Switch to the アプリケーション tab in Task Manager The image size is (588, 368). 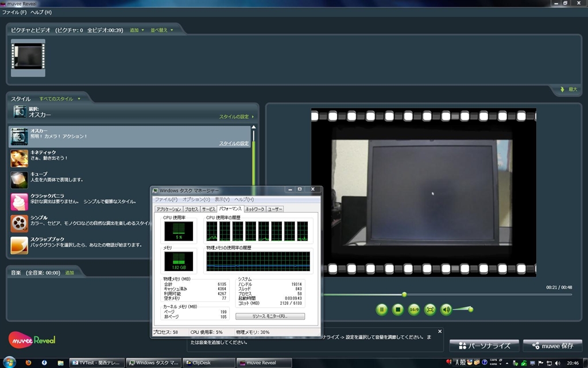point(169,209)
